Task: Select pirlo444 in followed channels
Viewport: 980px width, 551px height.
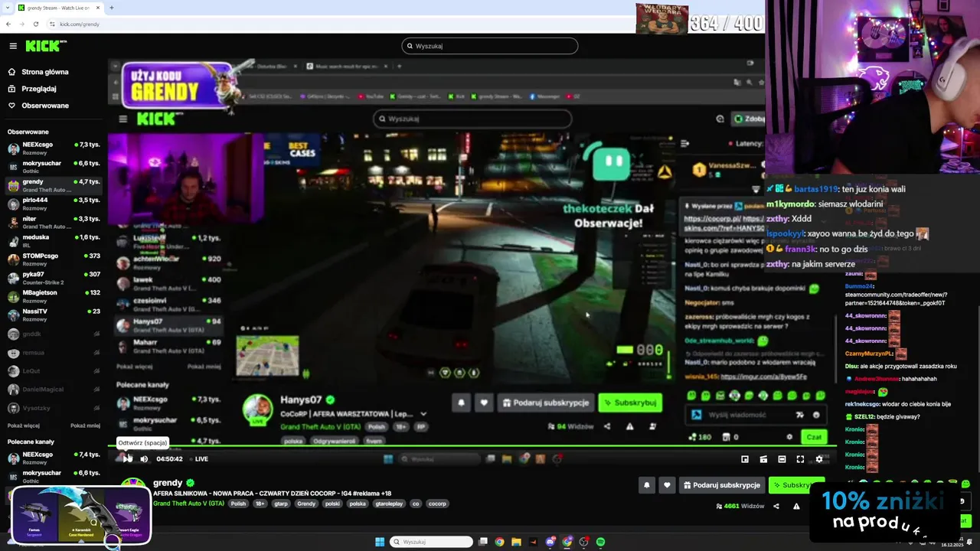Action: click(x=54, y=204)
